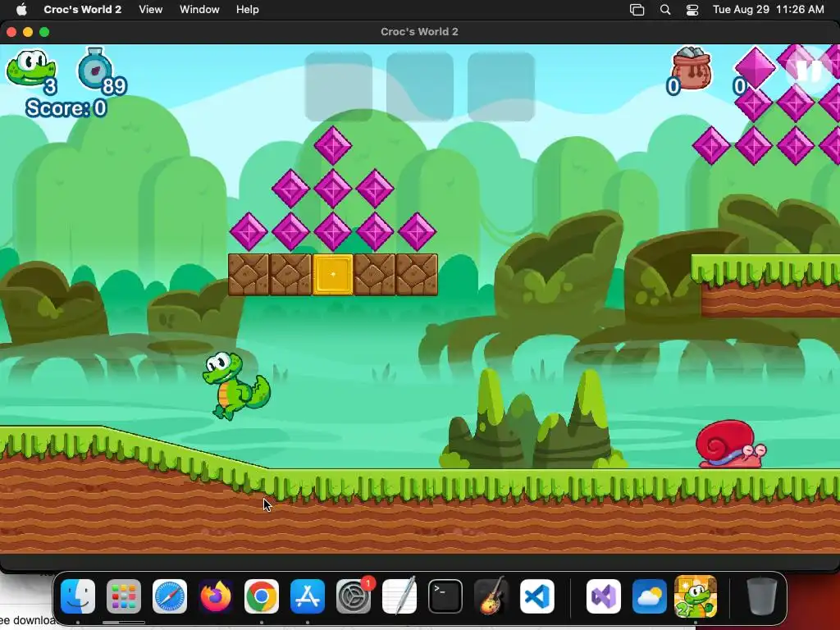Click the rightmost brown brick block
Image resolution: width=840 pixels, height=630 pixels.
click(x=417, y=274)
